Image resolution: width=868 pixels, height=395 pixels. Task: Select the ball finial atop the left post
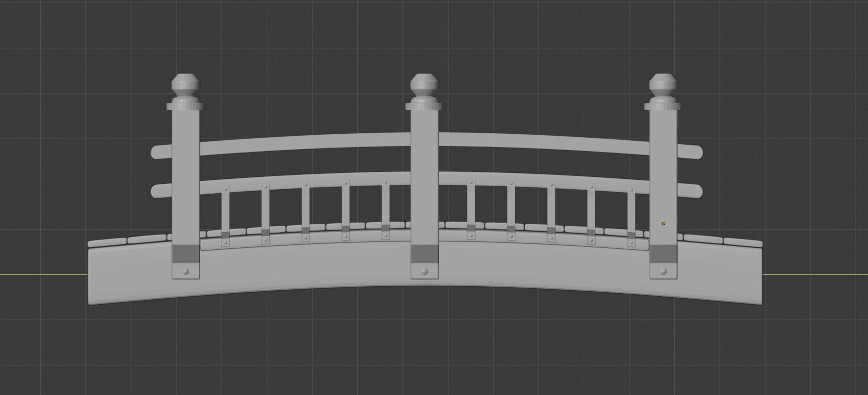click(186, 85)
